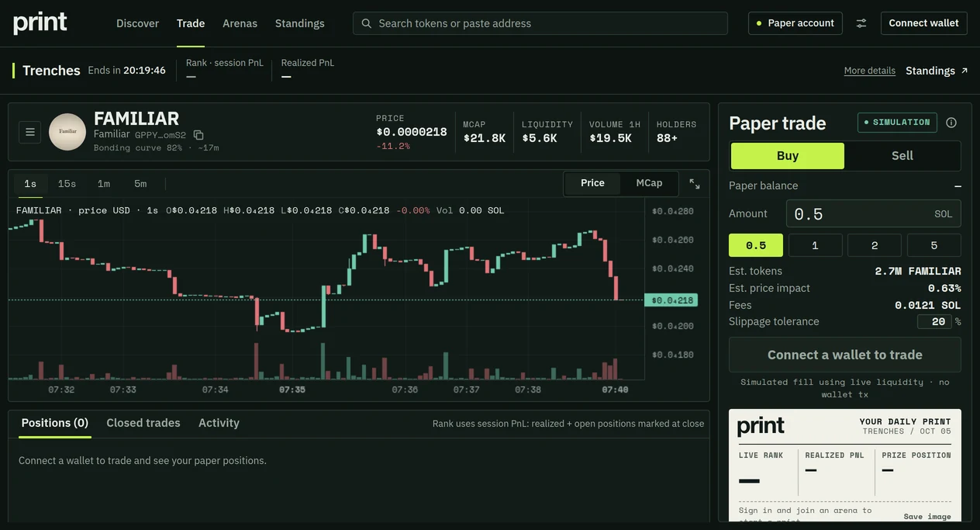Screen dimensions: 980x530
Task: Open the Trade page
Action: tap(191, 23)
